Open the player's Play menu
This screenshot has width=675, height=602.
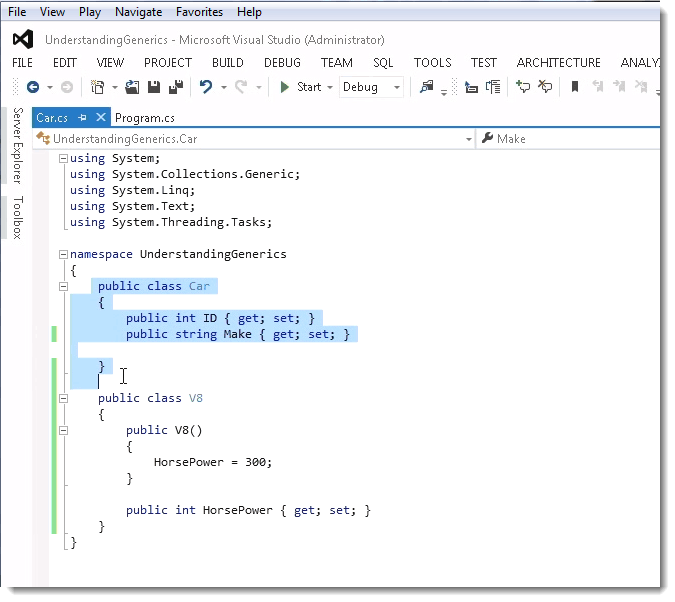pos(90,12)
